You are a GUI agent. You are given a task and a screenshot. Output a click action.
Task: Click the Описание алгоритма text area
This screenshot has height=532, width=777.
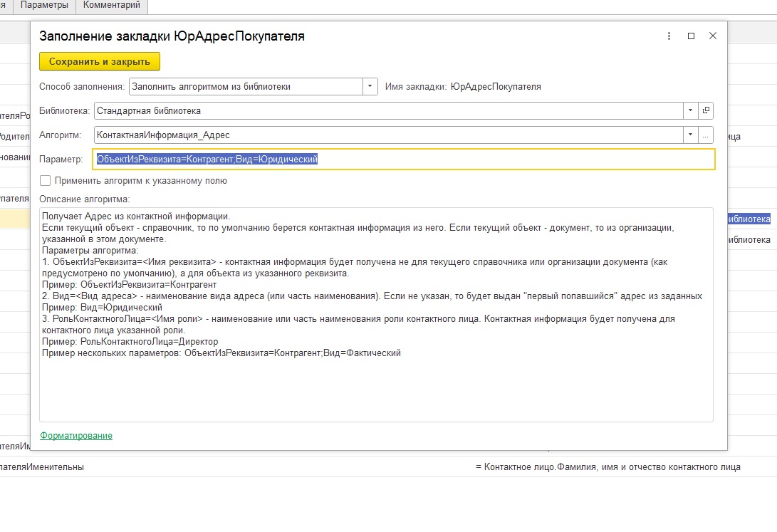pyautogui.click(x=376, y=315)
